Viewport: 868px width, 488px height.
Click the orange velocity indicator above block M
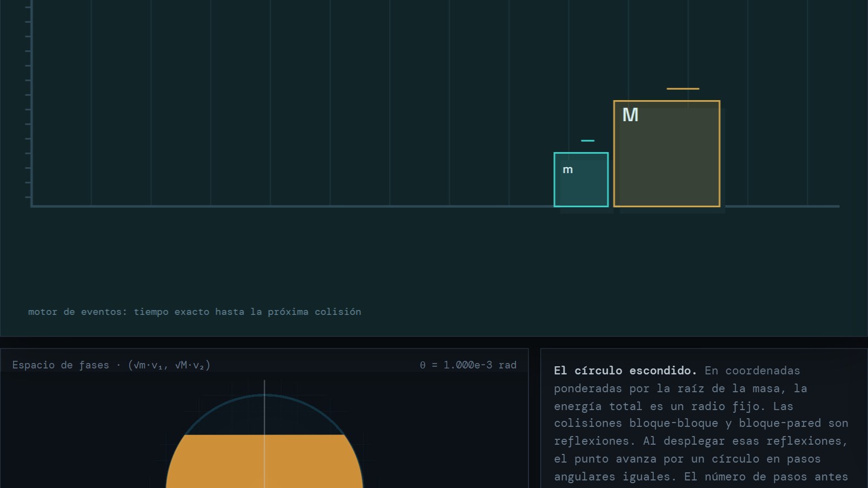(x=683, y=89)
